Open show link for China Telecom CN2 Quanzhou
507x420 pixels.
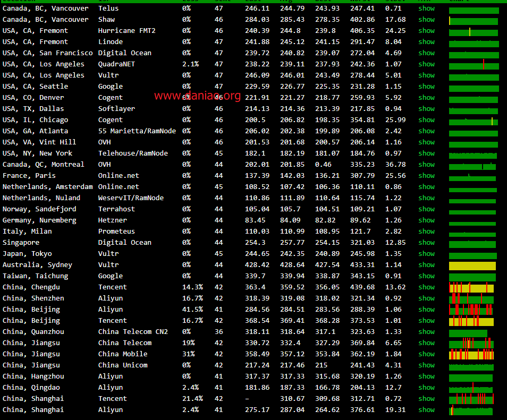[427, 331]
